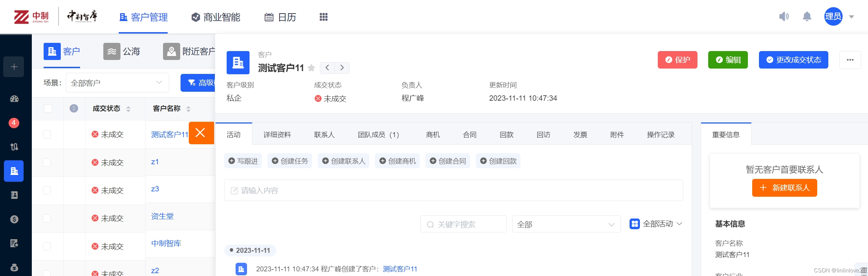
Task: Expand the 全部活动 filter dropdown
Action: [679, 224]
